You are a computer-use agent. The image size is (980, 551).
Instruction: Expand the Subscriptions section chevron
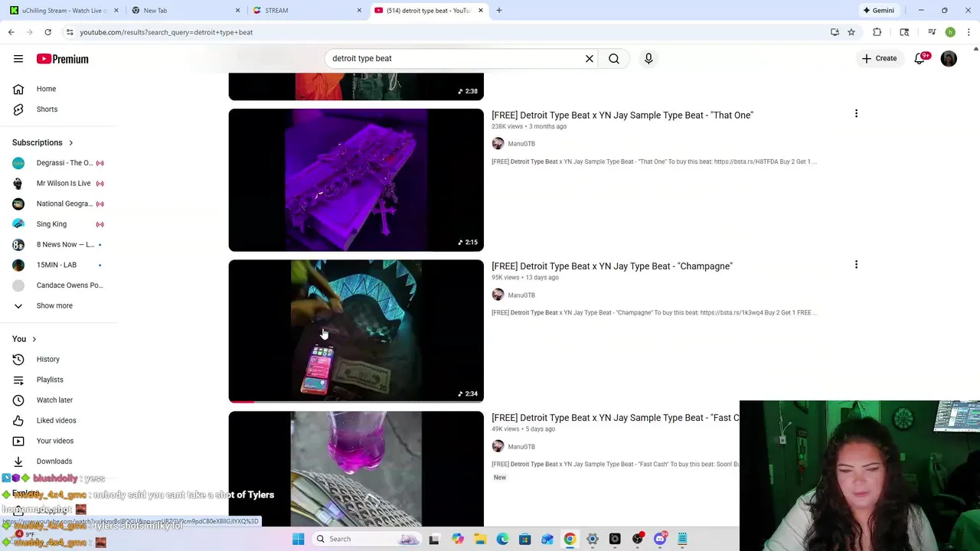pyautogui.click(x=70, y=142)
